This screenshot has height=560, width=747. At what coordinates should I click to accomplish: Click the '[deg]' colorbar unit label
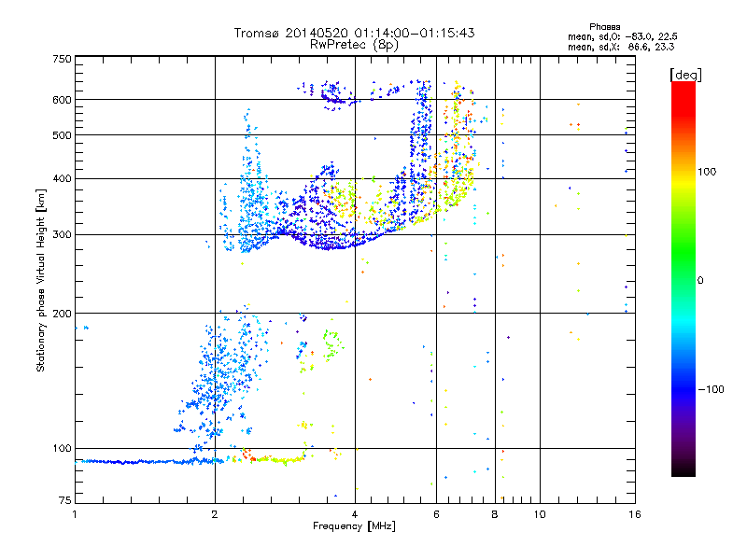[686, 75]
